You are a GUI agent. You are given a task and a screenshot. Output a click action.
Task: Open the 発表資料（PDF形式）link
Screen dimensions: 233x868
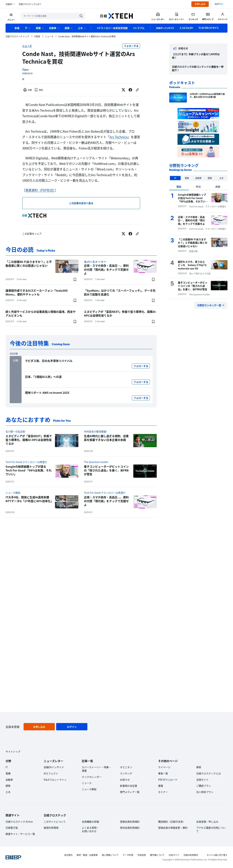(x=40, y=190)
